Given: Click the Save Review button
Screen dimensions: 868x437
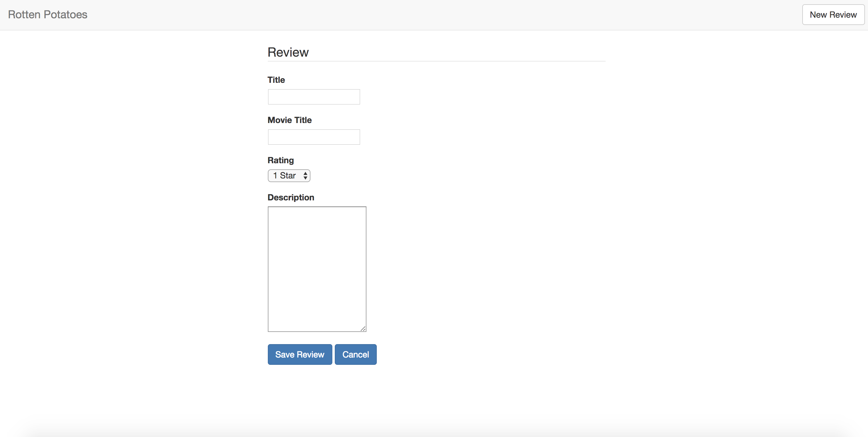Looking at the screenshot, I should coord(299,354).
